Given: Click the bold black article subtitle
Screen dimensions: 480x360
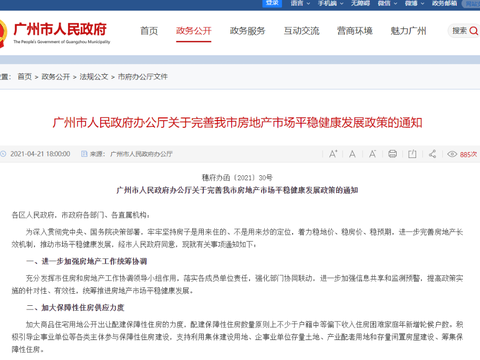Looking at the screenshot, I should coord(237,190).
